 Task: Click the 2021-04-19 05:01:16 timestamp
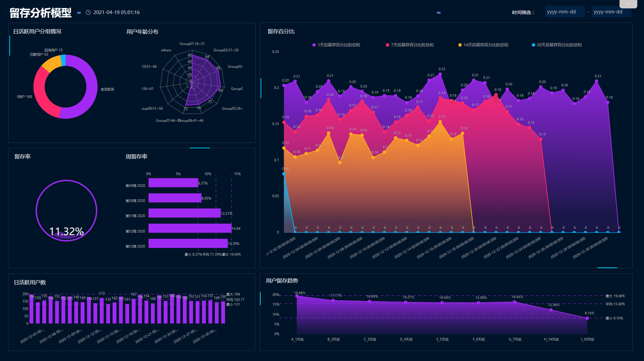click(116, 12)
